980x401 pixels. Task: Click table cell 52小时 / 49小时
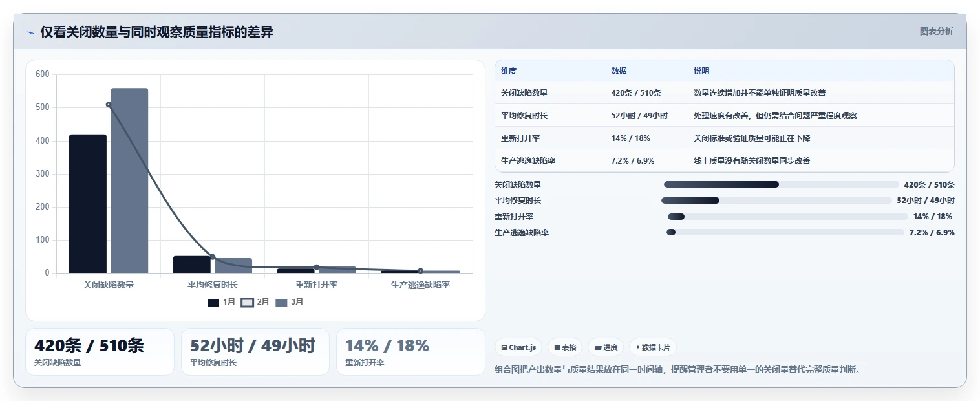tap(639, 116)
